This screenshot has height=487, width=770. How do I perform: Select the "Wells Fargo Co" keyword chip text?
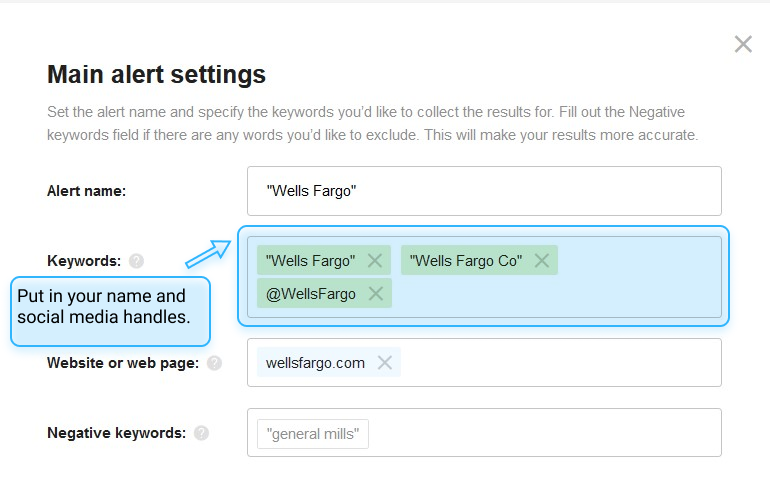466,261
